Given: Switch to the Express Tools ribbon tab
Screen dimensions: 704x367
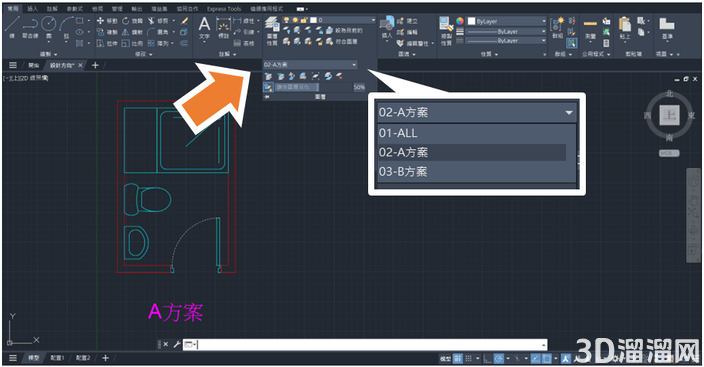Looking at the screenshot, I should [x=224, y=9].
